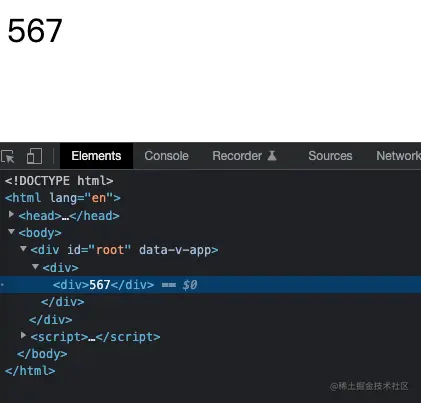Select the html lang="en" line

click(63, 198)
